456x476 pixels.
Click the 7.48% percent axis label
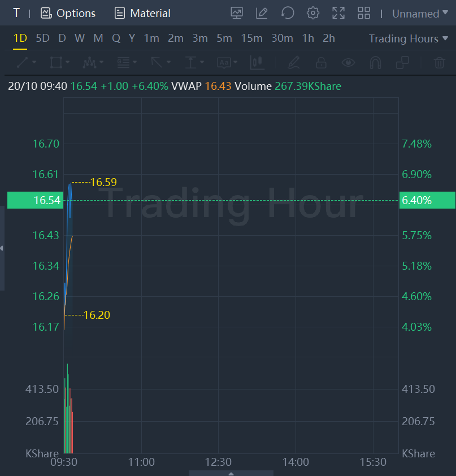point(416,144)
